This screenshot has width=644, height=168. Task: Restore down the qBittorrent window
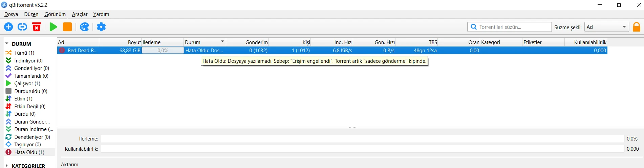point(619,5)
